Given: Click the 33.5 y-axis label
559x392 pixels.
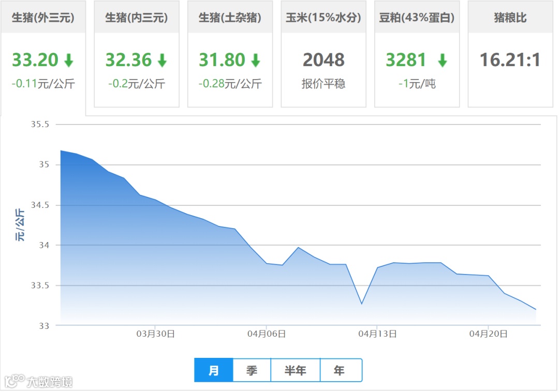Looking at the screenshot, I should (x=40, y=285).
